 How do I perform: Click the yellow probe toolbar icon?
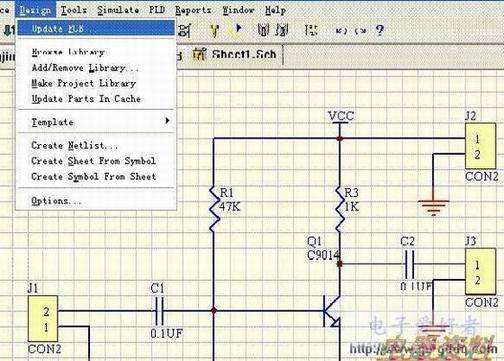click(215, 31)
